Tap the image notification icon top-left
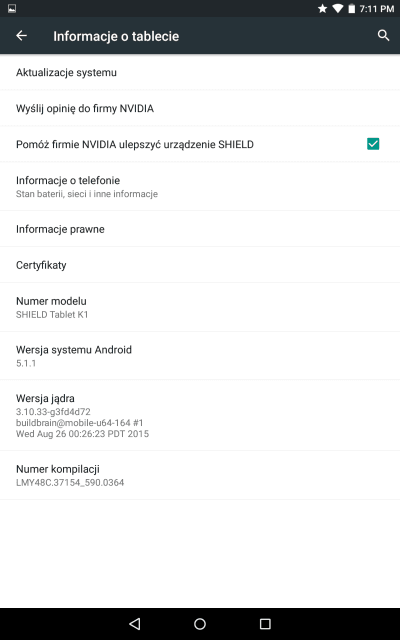The height and width of the screenshot is (640, 400). pos(12,9)
